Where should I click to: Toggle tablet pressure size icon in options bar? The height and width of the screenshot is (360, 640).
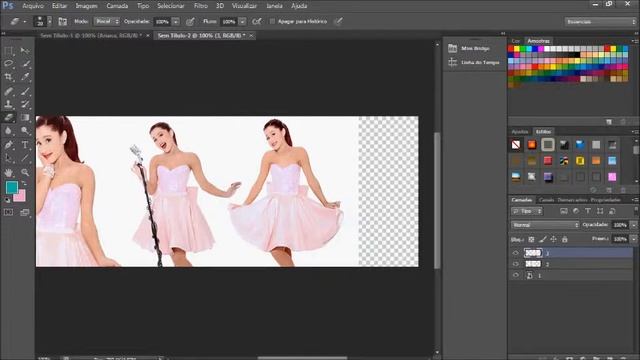(338, 21)
